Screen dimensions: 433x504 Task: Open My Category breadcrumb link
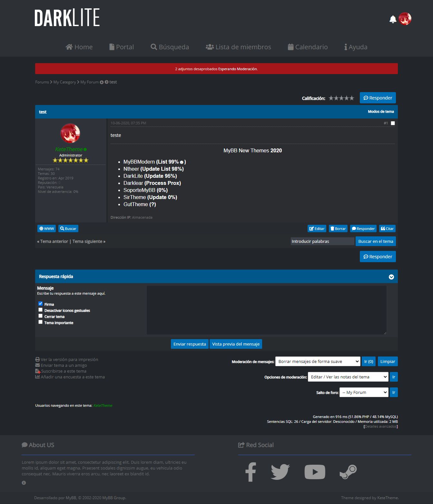point(64,82)
